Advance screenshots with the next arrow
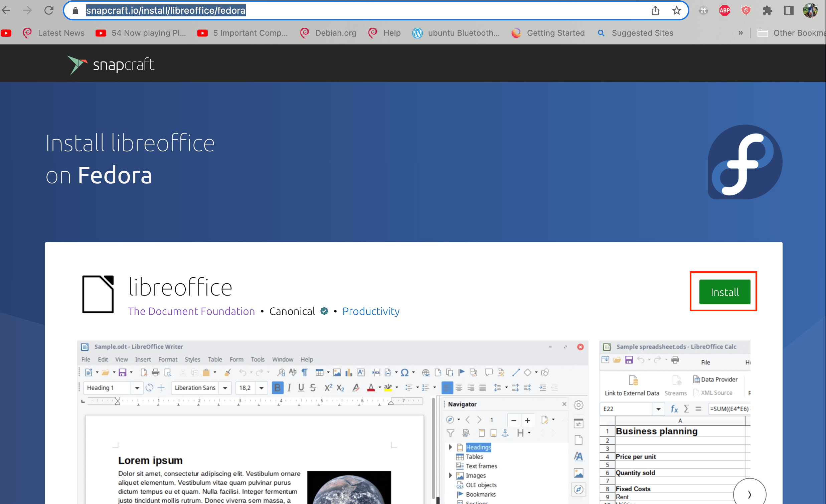826x504 pixels. (750, 494)
